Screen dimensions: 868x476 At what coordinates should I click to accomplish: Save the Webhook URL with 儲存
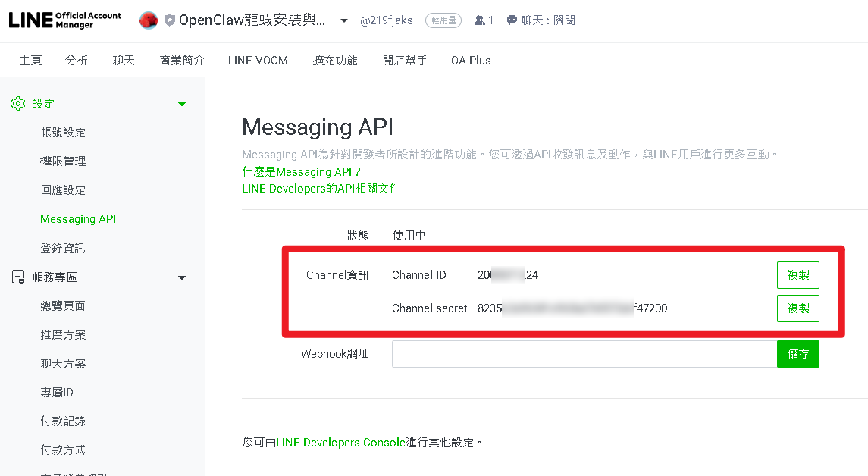tap(797, 354)
